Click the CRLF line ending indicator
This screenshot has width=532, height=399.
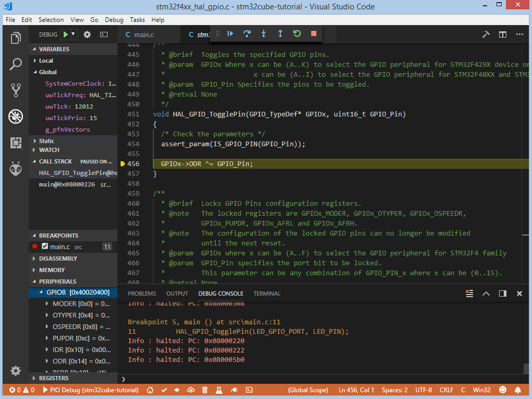click(x=446, y=390)
